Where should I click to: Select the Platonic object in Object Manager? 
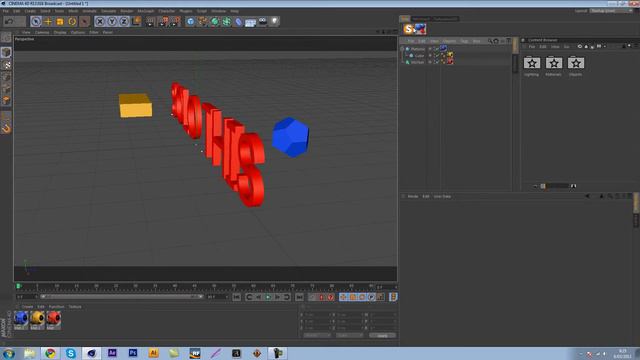(418, 49)
